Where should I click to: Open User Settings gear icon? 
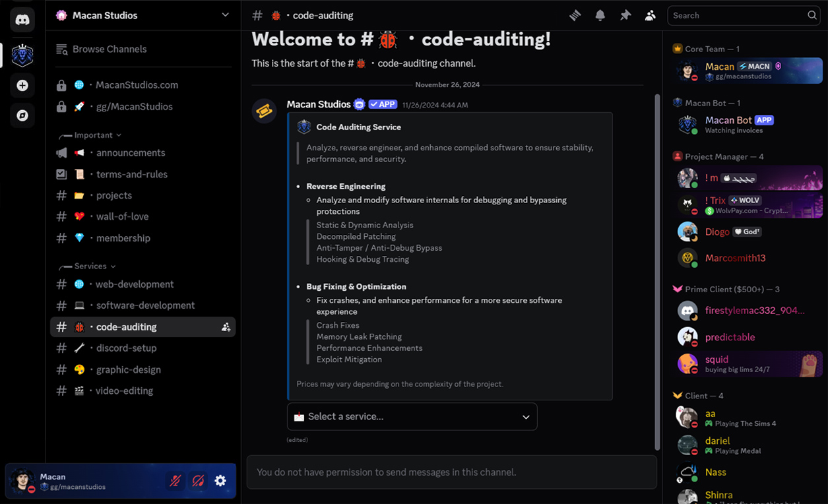click(x=220, y=481)
